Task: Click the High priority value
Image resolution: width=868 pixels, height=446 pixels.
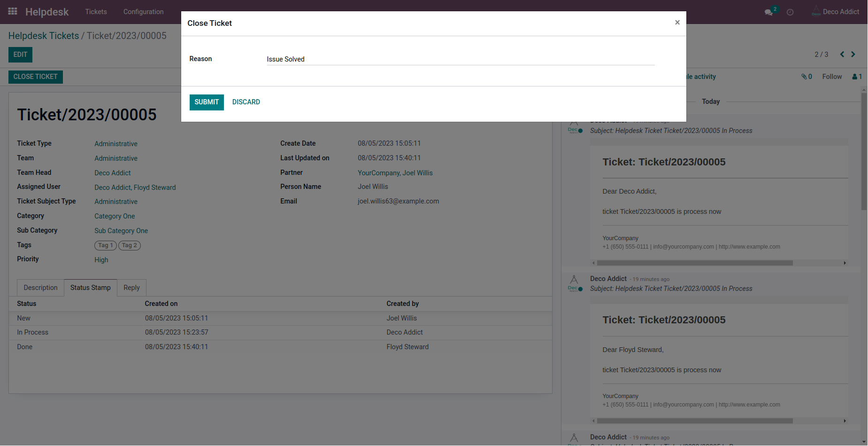Action: click(x=101, y=260)
